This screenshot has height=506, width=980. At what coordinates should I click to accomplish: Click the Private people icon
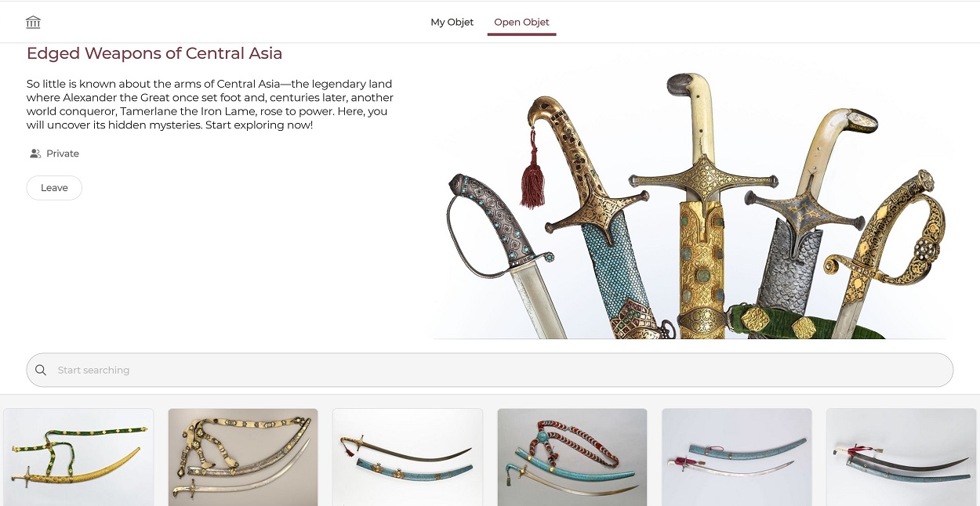(35, 154)
